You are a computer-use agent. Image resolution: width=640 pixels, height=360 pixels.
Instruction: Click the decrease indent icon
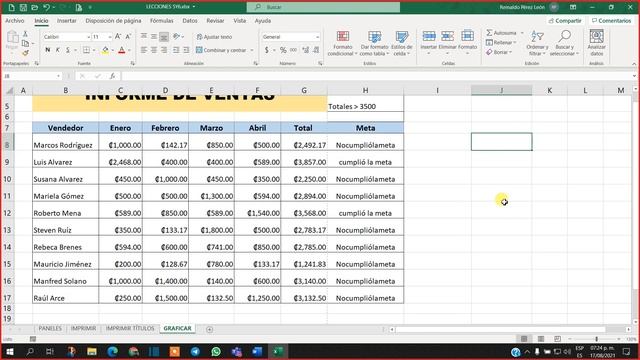(176, 50)
